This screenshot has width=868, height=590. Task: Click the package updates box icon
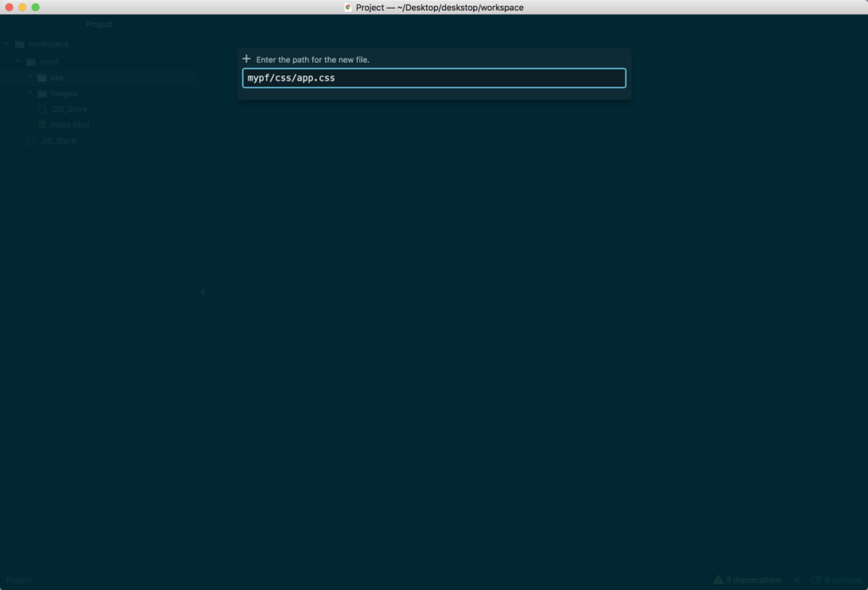coord(816,580)
